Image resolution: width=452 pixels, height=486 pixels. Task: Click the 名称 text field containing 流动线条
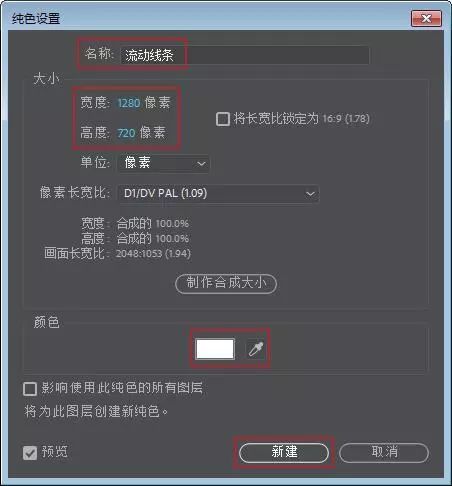(x=245, y=55)
